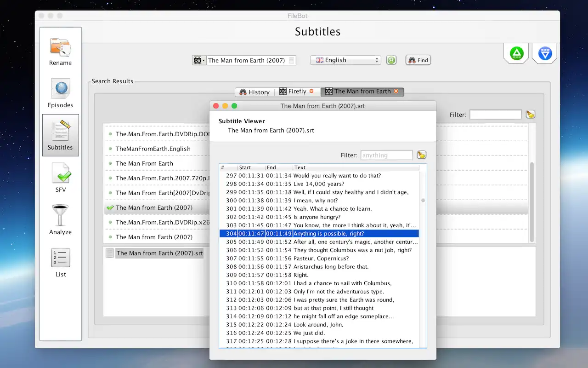Open the English language dropdown
The image size is (588, 368).
tap(345, 60)
